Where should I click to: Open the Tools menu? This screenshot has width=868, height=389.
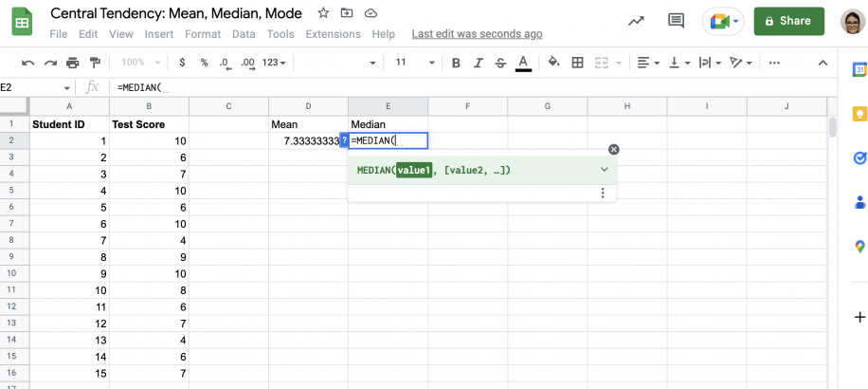[280, 34]
